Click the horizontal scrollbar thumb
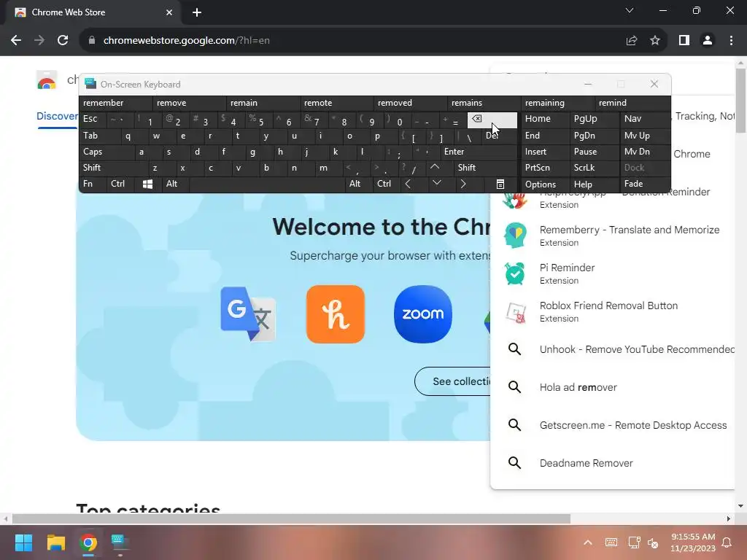This screenshot has width=747, height=560. pos(291,518)
